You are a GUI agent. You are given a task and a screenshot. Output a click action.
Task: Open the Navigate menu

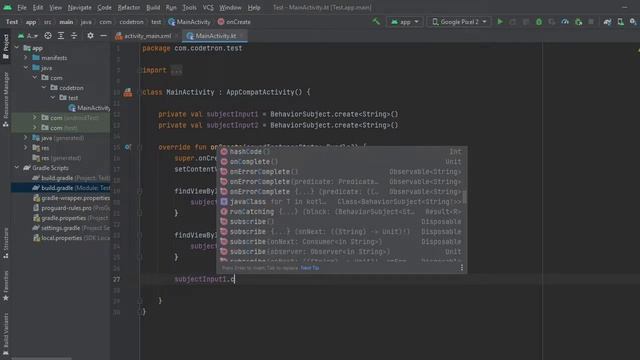[x=80, y=7]
